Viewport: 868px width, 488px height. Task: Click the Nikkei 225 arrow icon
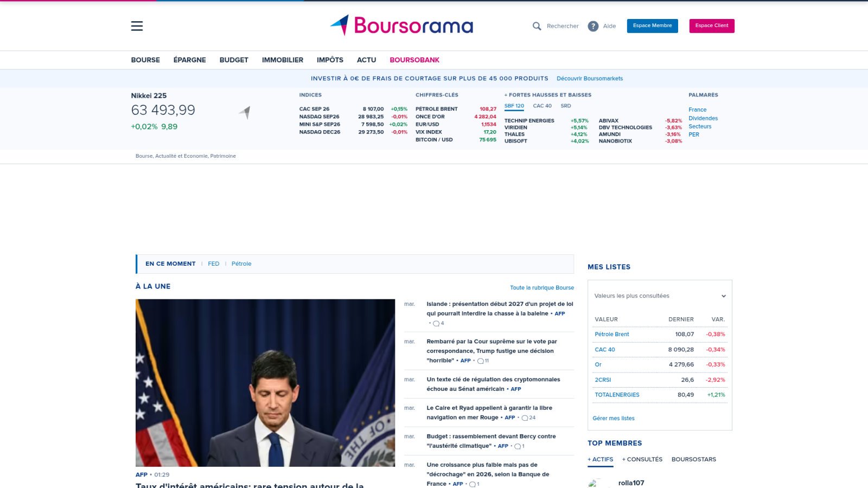click(x=245, y=112)
